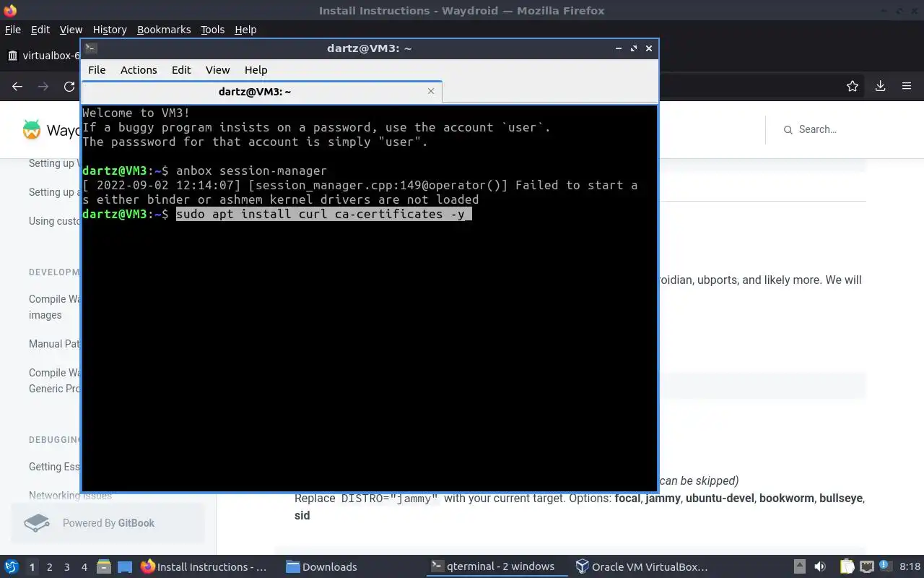924x578 pixels.
Task: Open the volume speaker icon
Action: pyautogui.click(x=820, y=566)
